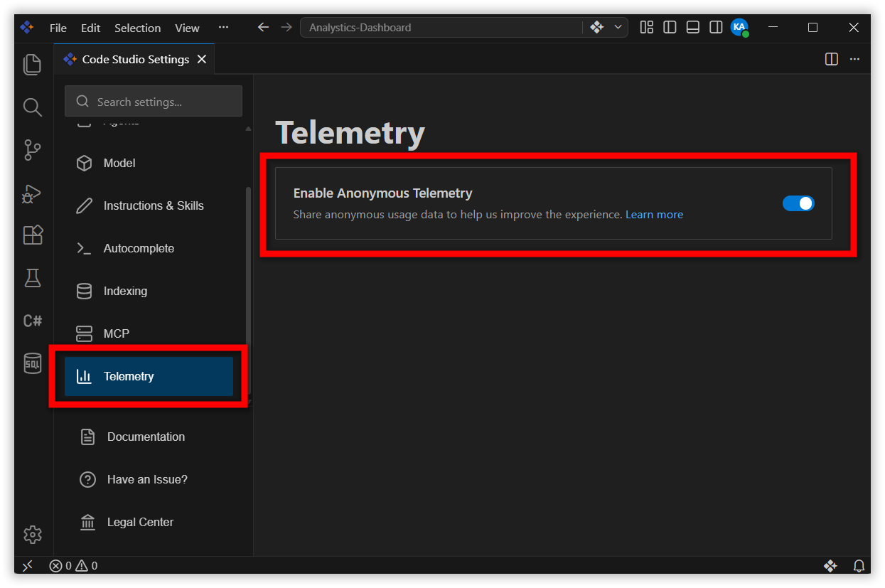This screenshot has width=885, height=588.
Task: Show more menus via title bar ellipsis
Action: tap(223, 28)
